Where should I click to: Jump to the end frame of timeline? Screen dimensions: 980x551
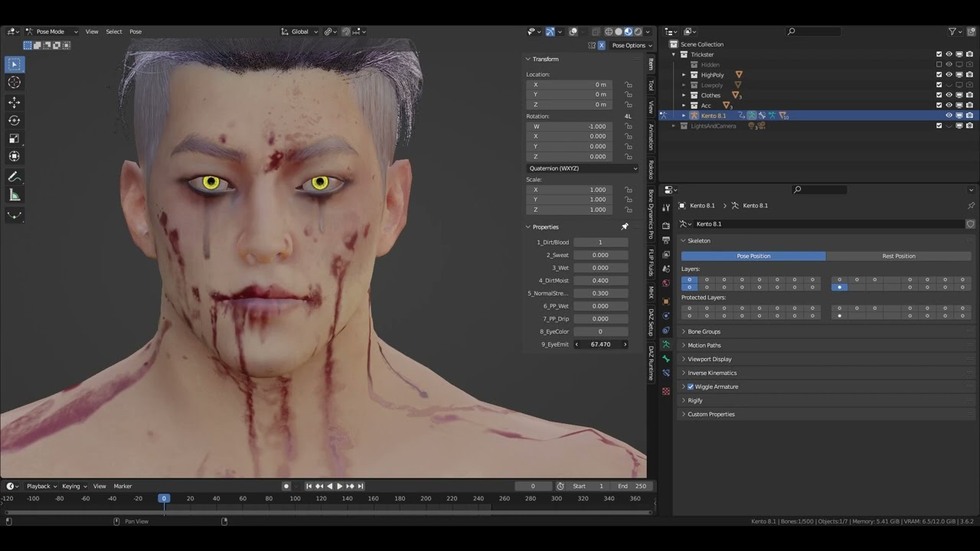tap(360, 486)
